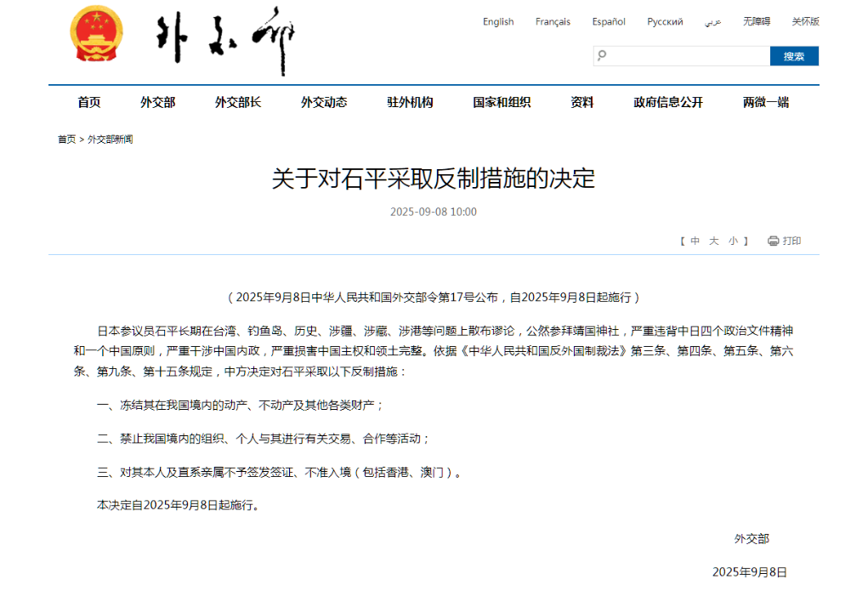
Task: Enable 无障碍 accessibility mode
Action: 756,22
